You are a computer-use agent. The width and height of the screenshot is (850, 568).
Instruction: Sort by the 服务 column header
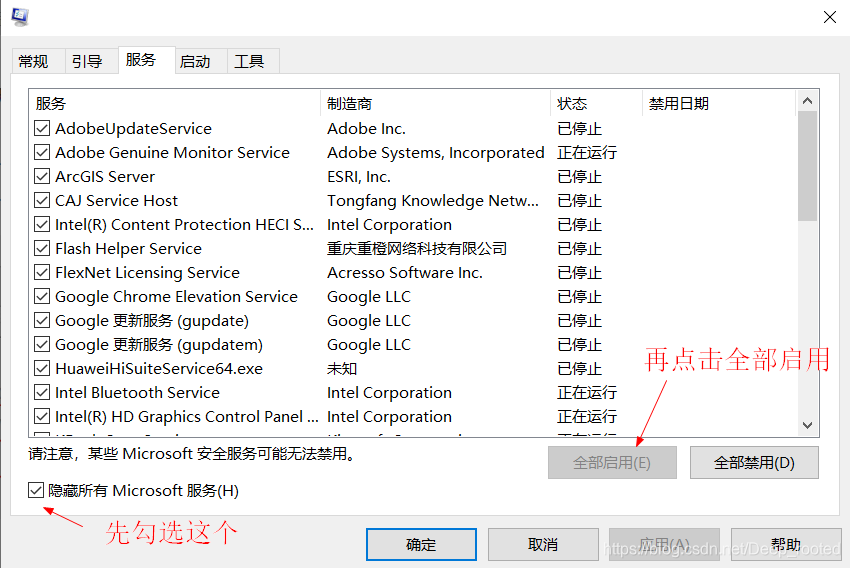pos(175,104)
